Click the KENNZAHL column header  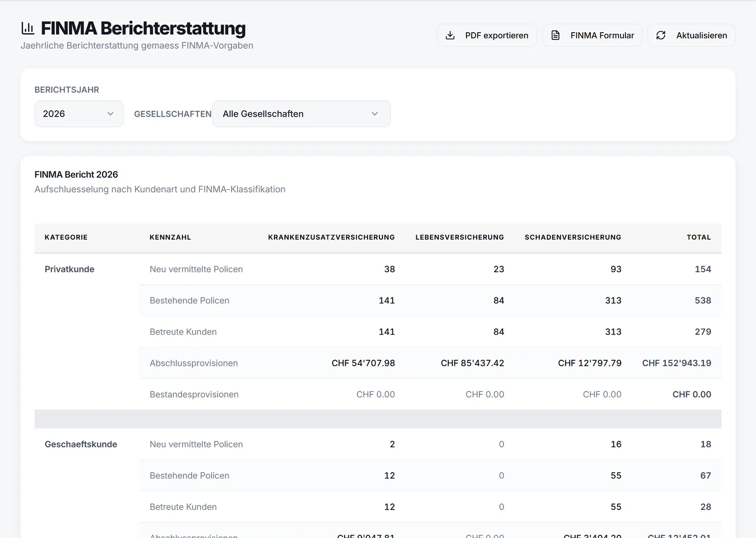tap(170, 237)
